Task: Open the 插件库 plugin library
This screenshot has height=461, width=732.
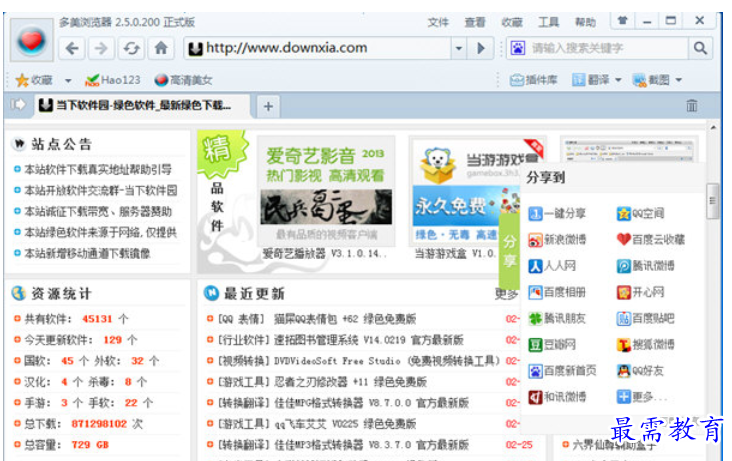Action: [x=533, y=80]
